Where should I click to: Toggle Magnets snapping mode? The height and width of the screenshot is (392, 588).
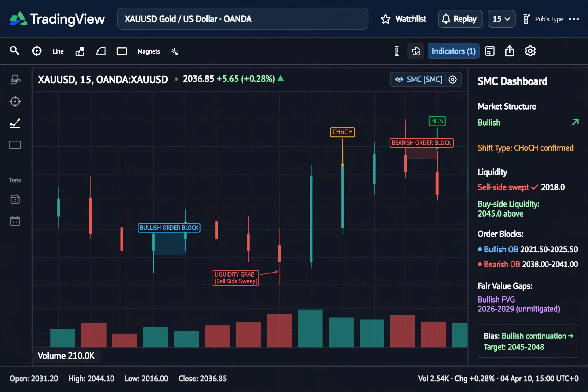(x=149, y=51)
